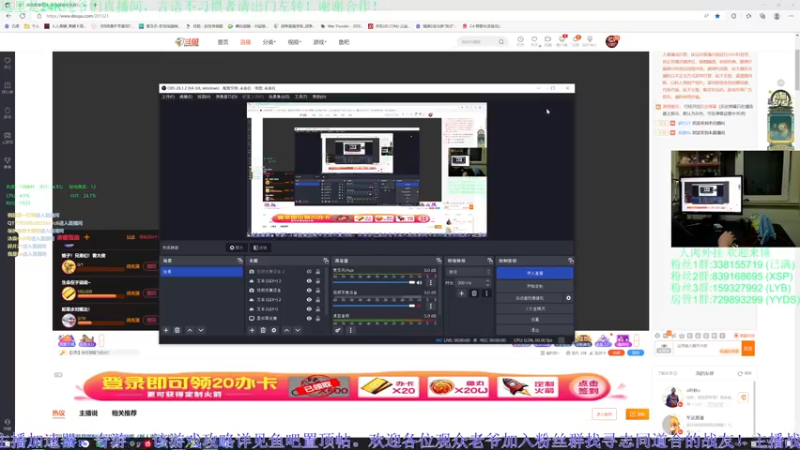The height and width of the screenshot is (450, 800).
Task: Open source properties gear in Sources panel
Action: tap(274, 330)
